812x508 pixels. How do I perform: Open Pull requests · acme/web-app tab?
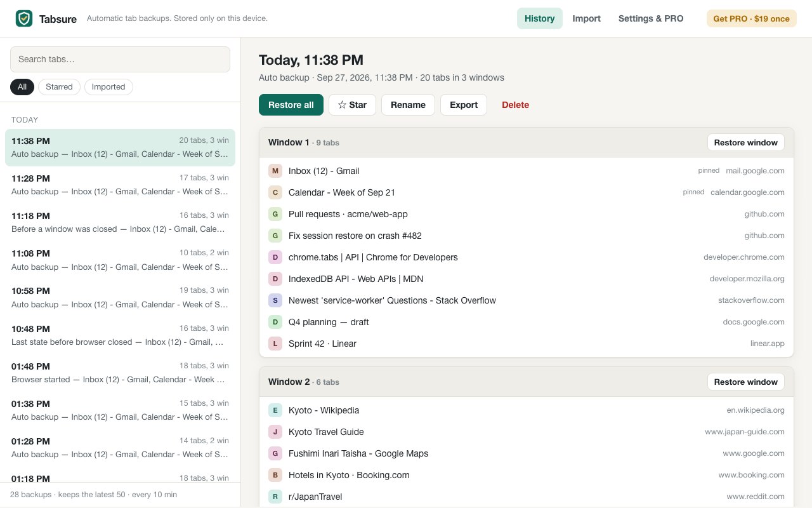[x=348, y=214]
